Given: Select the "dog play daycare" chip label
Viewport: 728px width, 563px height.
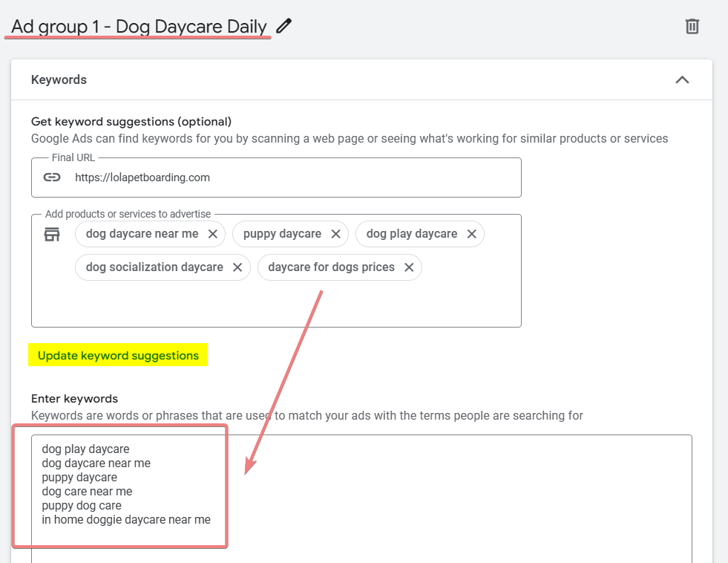Looking at the screenshot, I should [412, 233].
